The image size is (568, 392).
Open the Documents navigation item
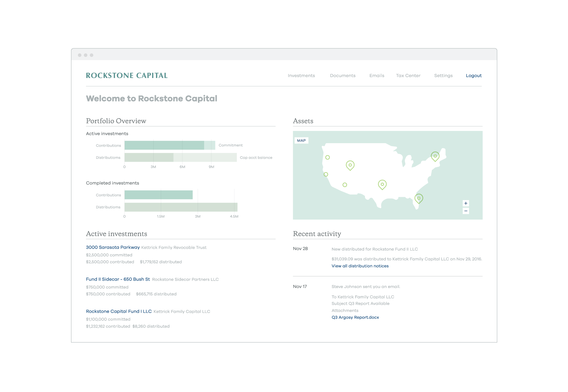[x=343, y=76]
